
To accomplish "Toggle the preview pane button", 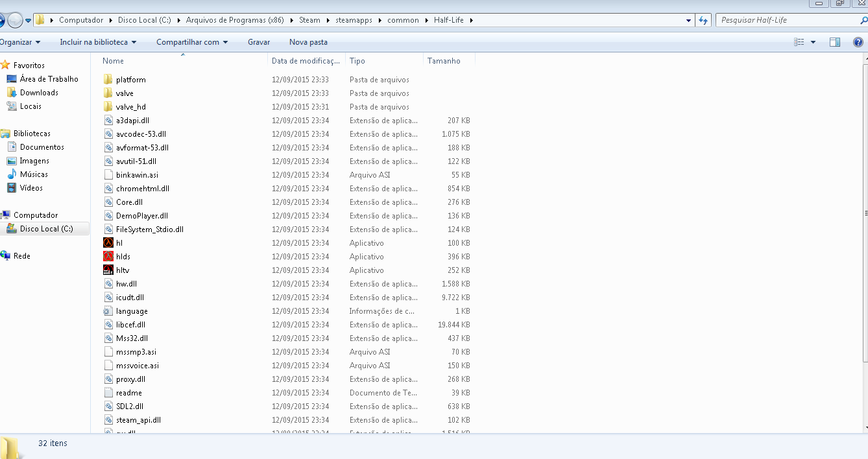I will point(835,42).
